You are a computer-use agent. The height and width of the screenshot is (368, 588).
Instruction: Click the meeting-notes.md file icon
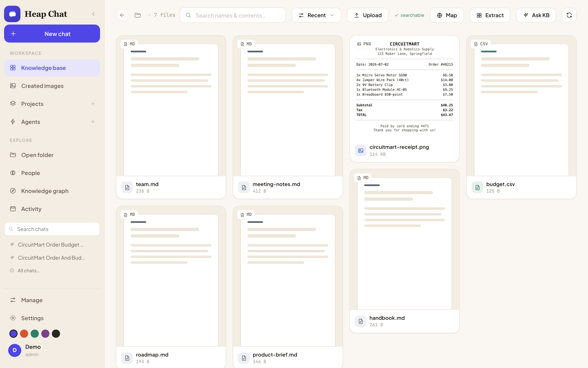click(244, 187)
